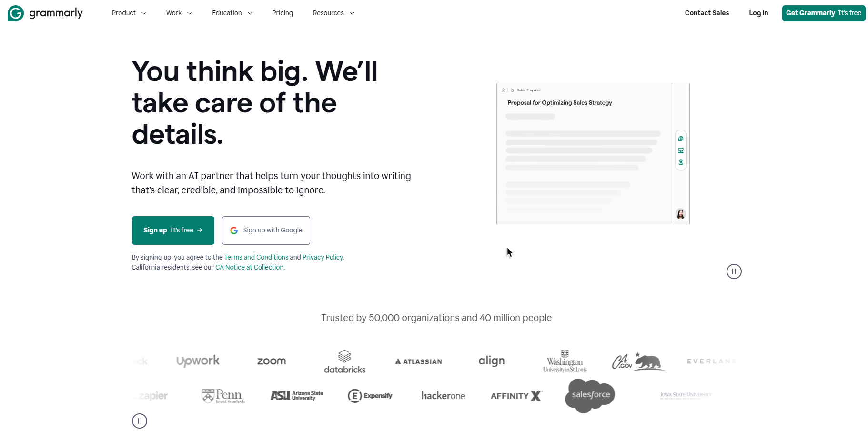Click the Log in link
868x431 pixels.
(758, 13)
